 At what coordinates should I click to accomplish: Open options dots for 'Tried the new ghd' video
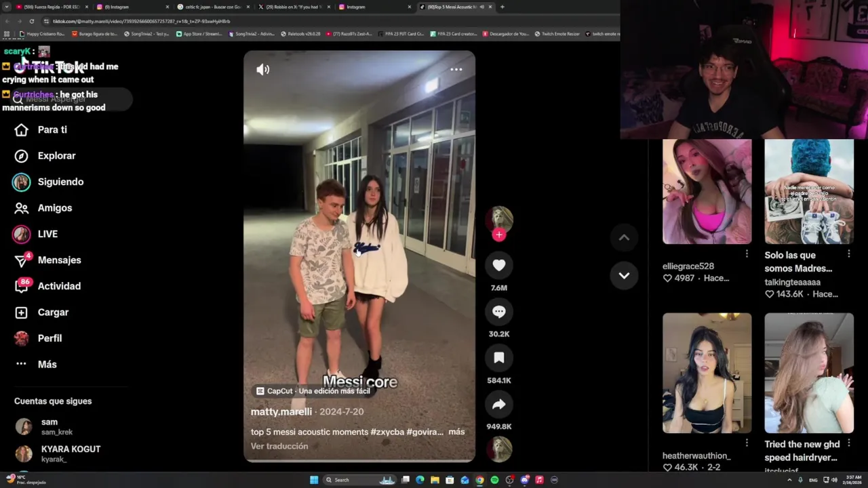coord(848,443)
